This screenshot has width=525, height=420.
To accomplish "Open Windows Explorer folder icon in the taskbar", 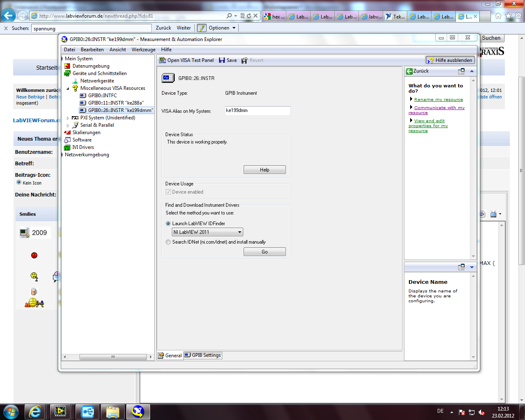I will coord(112,411).
